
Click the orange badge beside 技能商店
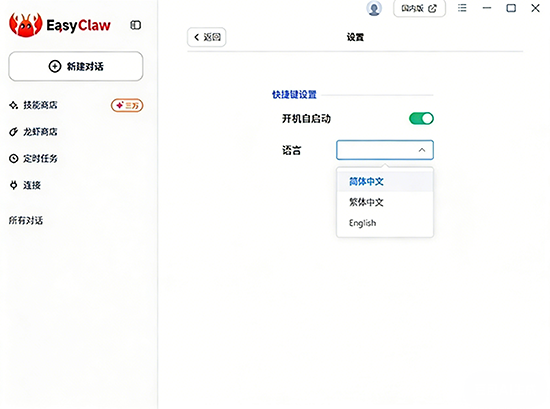point(127,105)
